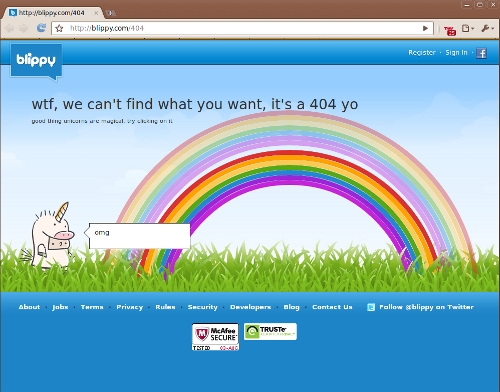500x392 pixels.
Task: Maximize the browser window
Action: click(x=480, y=5)
